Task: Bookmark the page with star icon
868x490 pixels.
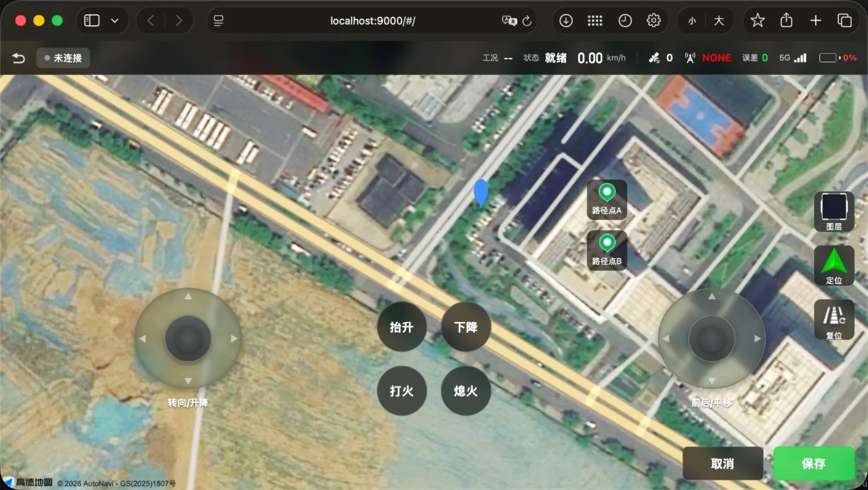Action: (758, 20)
